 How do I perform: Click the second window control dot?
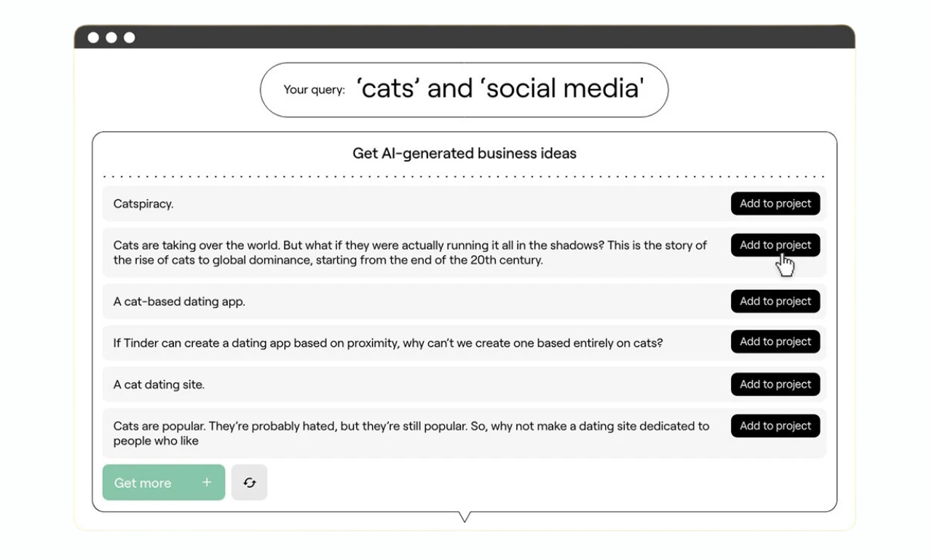111,37
